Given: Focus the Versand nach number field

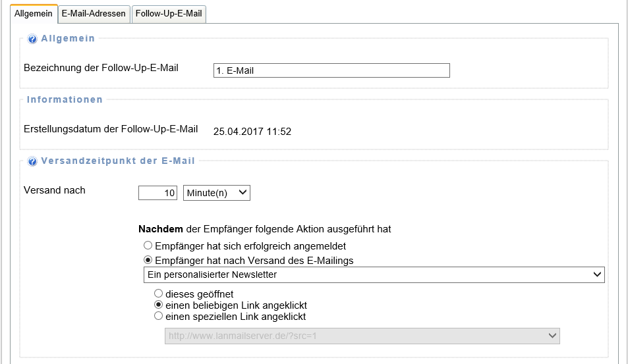Looking at the screenshot, I should (x=157, y=193).
